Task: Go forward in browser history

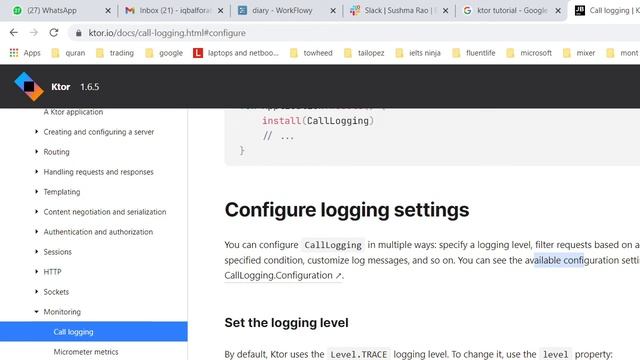Action: point(34,33)
